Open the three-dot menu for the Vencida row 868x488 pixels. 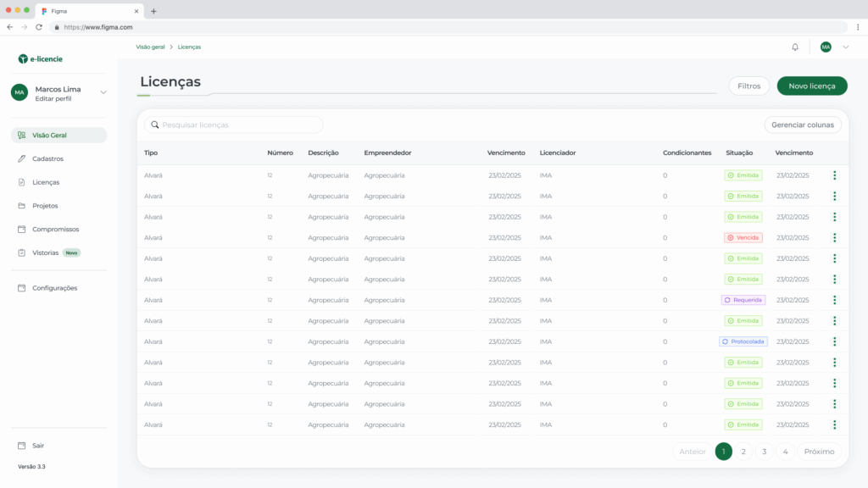point(834,238)
